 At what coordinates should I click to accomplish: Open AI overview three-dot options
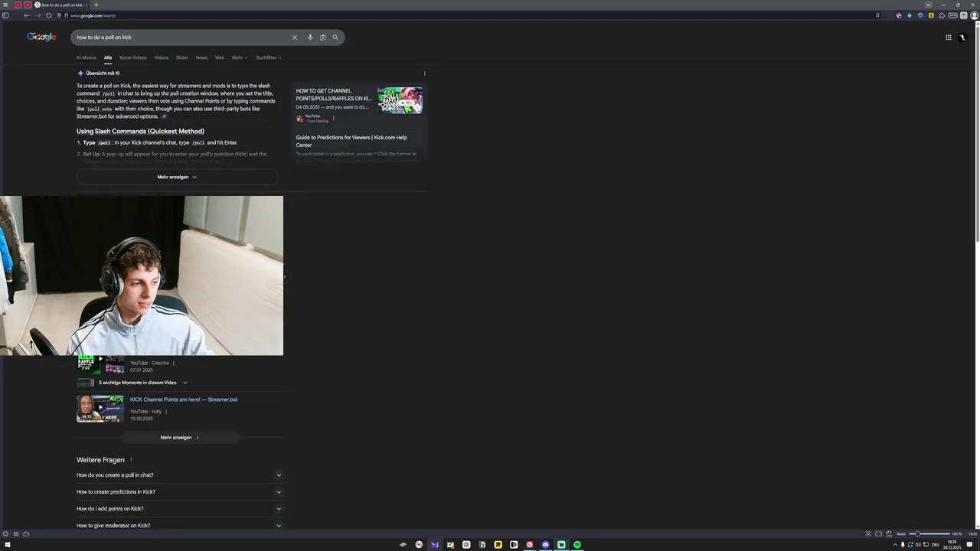(x=424, y=73)
